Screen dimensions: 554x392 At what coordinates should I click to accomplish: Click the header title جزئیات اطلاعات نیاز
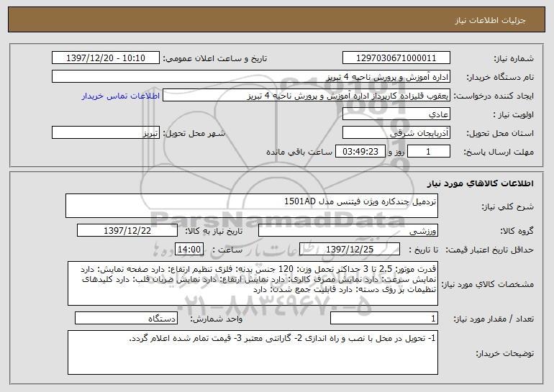tap(490, 20)
